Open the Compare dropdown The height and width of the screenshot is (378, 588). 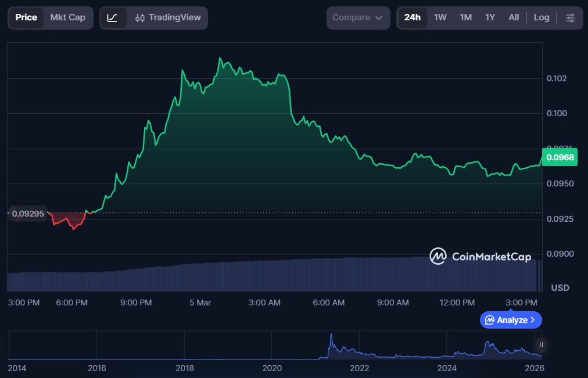point(357,18)
